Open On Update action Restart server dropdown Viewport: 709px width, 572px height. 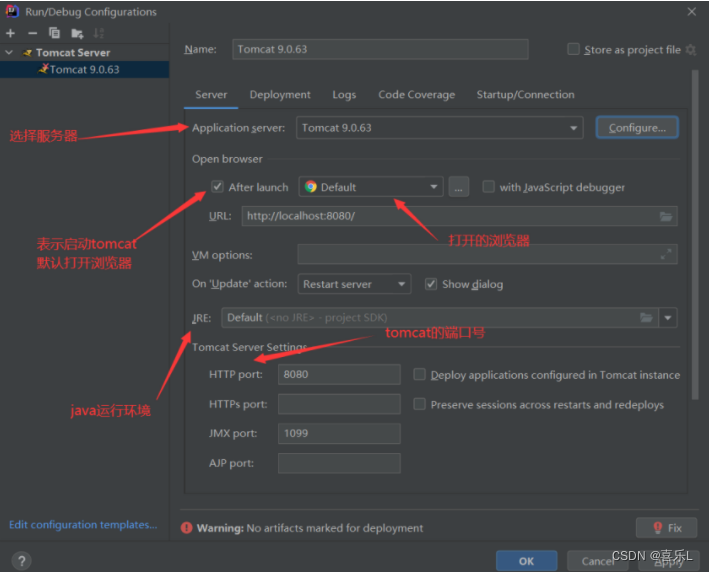[x=354, y=284]
